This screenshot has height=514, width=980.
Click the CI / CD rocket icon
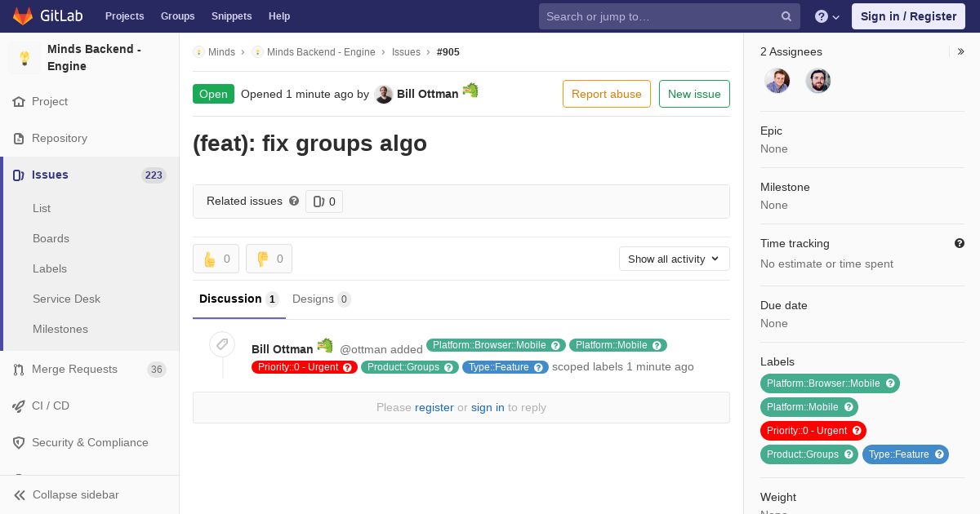pos(19,406)
